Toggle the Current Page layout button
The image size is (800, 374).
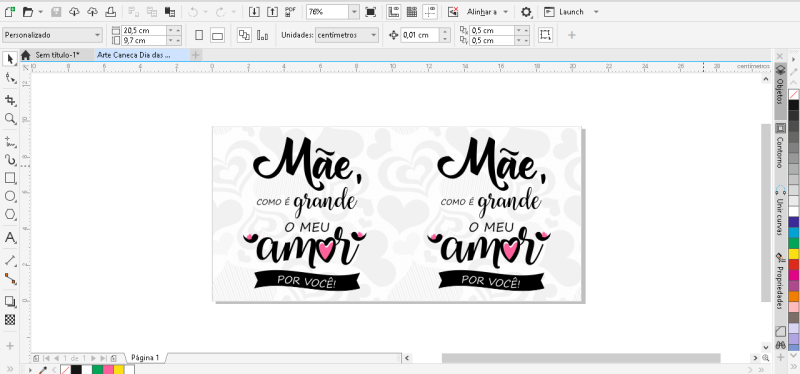tap(262, 35)
